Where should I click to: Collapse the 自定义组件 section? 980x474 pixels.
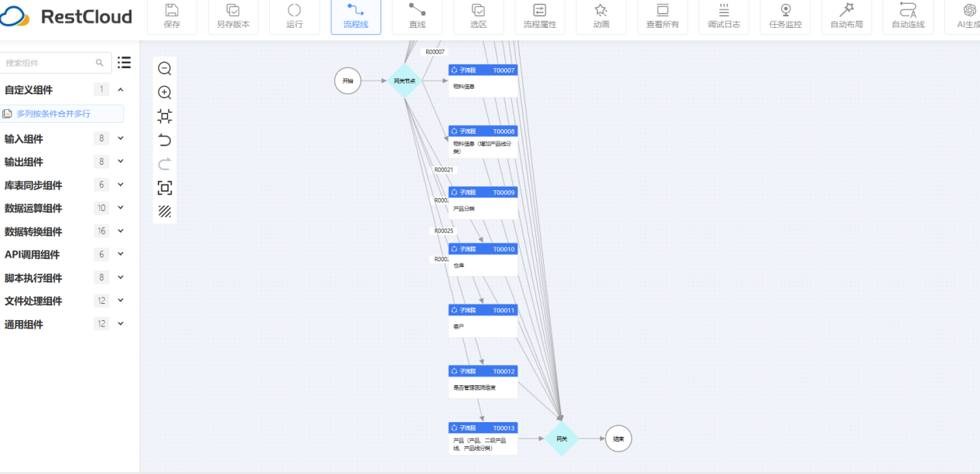(x=121, y=90)
